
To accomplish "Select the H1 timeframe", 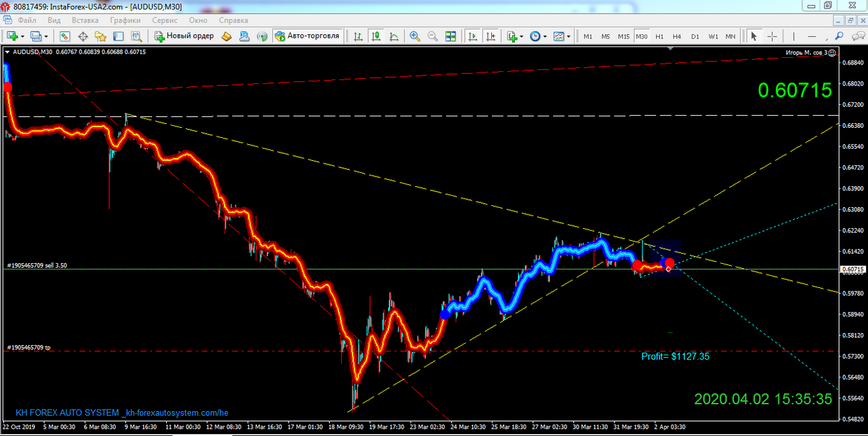I will click(x=659, y=36).
